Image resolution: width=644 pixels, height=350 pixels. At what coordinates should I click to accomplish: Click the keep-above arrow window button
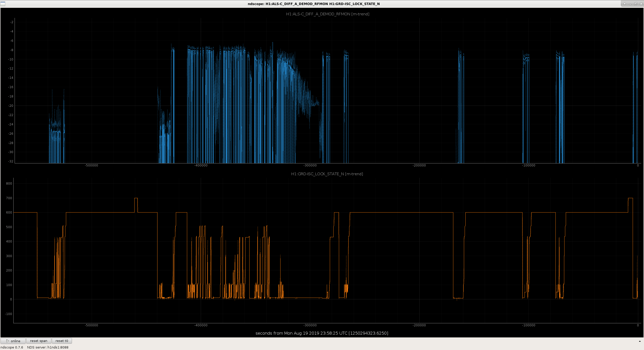pos(625,4)
